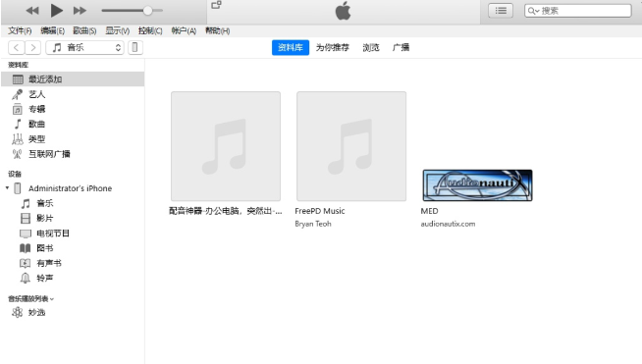
Task: Open 图书 under the iPhone device
Action: coord(45,248)
